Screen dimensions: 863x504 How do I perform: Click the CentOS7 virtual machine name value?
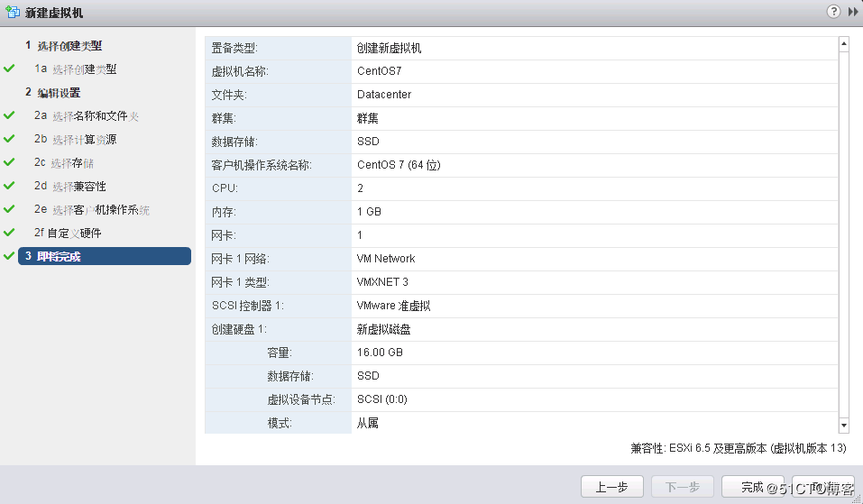click(x=379, y=72)
